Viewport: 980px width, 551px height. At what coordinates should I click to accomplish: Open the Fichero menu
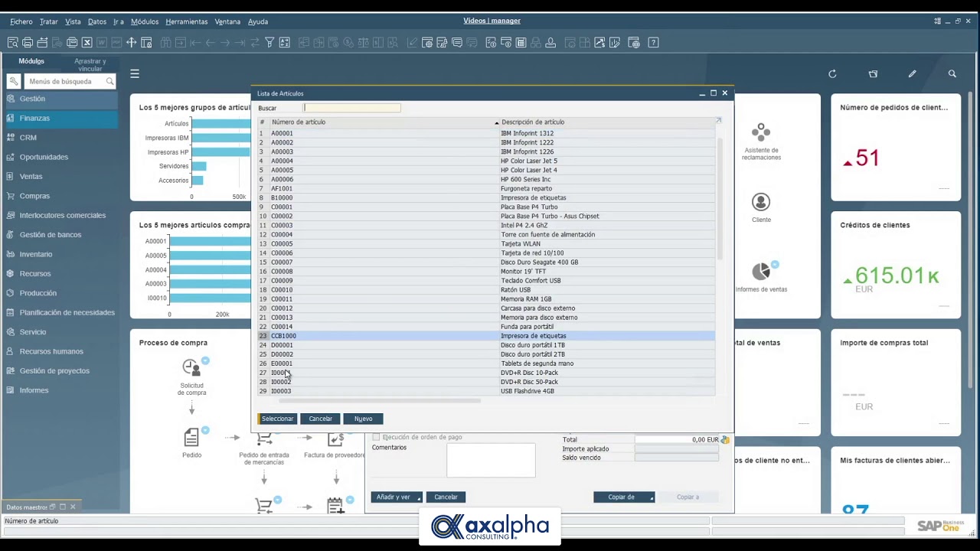pos(21,21)
